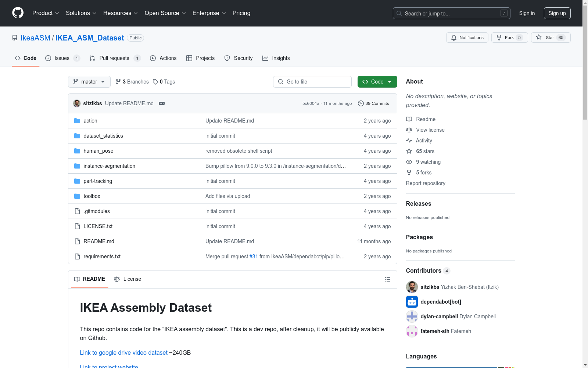Click the README.md file icon

coord(77,241)
